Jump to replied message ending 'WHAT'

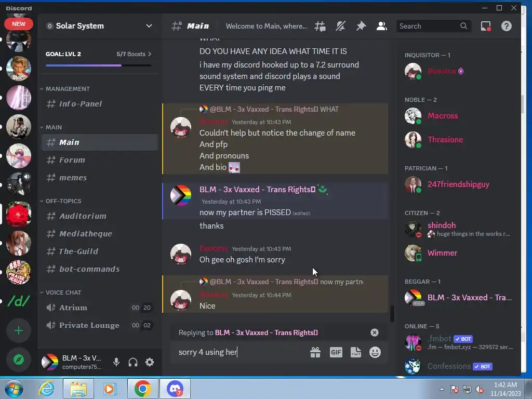(329, 109)
